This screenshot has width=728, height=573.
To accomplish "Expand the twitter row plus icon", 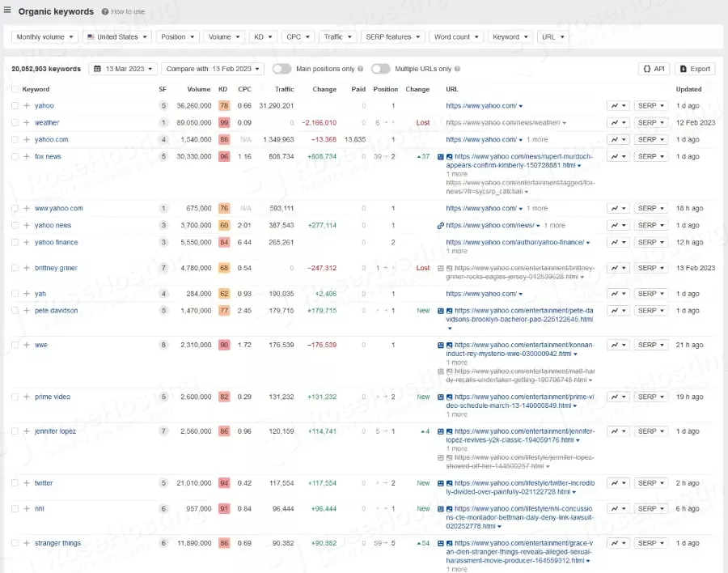I will [x=27, y=483].
